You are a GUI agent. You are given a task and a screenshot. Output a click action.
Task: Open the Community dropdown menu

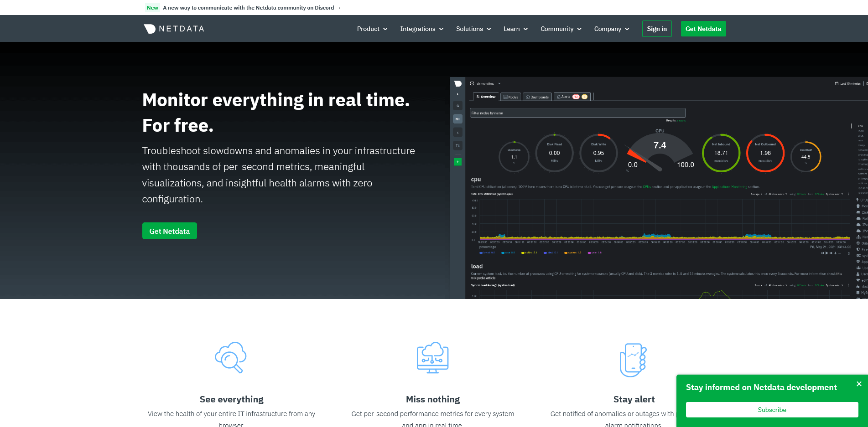561,29
